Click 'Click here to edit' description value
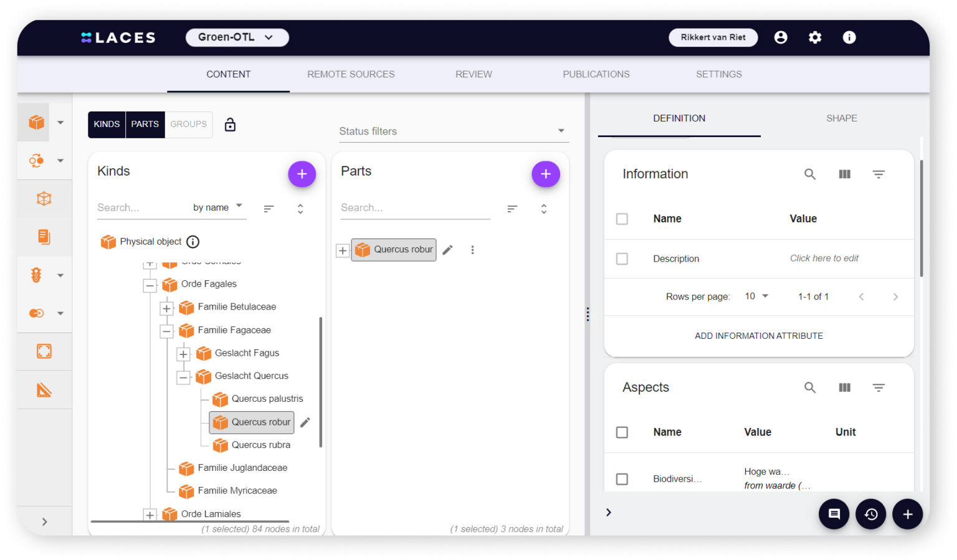This screenshot has height=560, width=957. (x=824, y=259)
